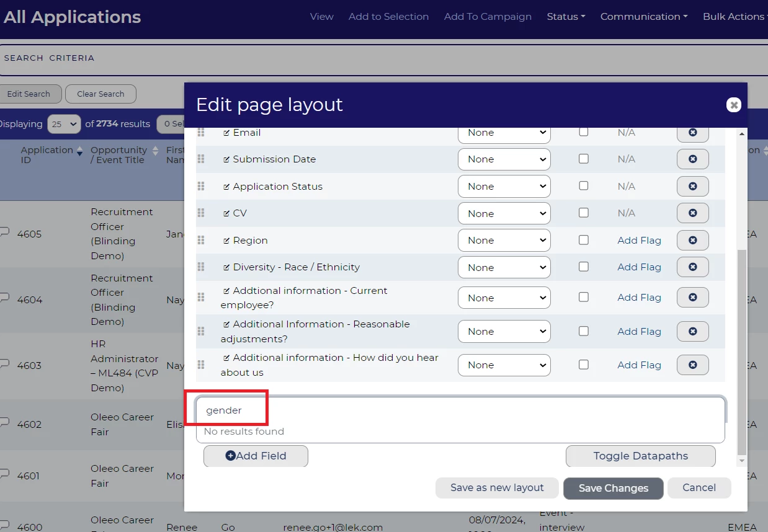768x532 pixels.
Task: Click Add Flag link for Region
Action: point(639,241)
